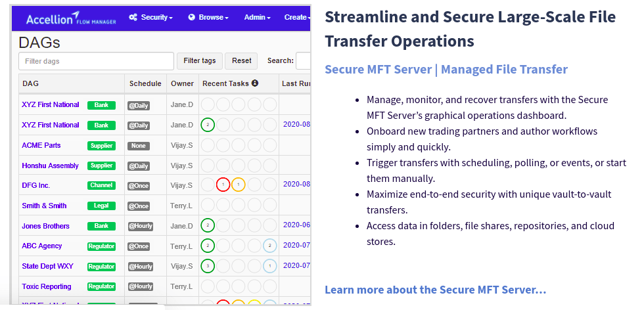Image resolution: width=644 pixels, height=310 pixels.
Task: Click the globe icon beside Browse
Action: coord(192,17)
